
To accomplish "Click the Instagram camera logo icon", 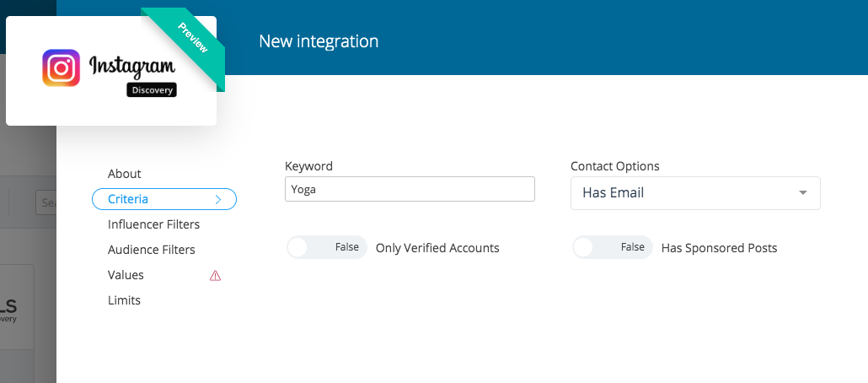I will click(x=62, y=68).
